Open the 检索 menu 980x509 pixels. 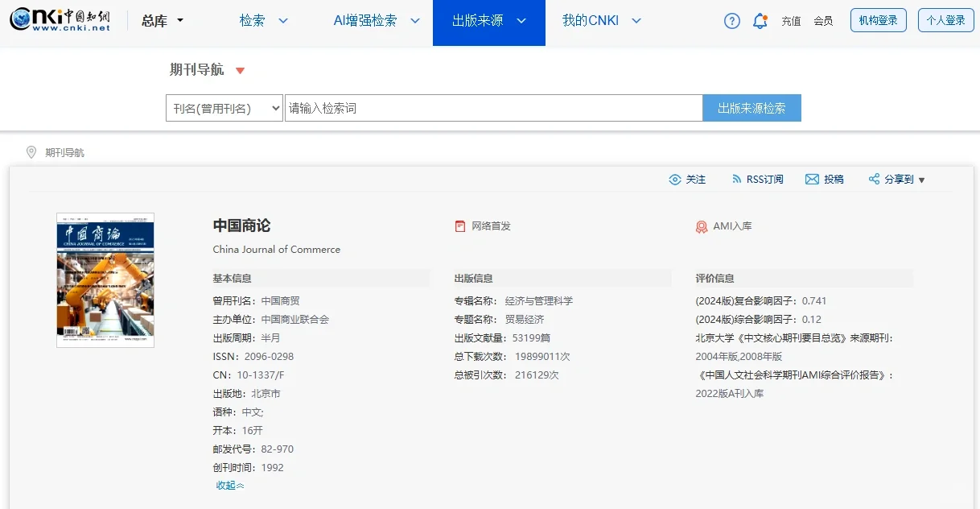click(x=252, y=21)
